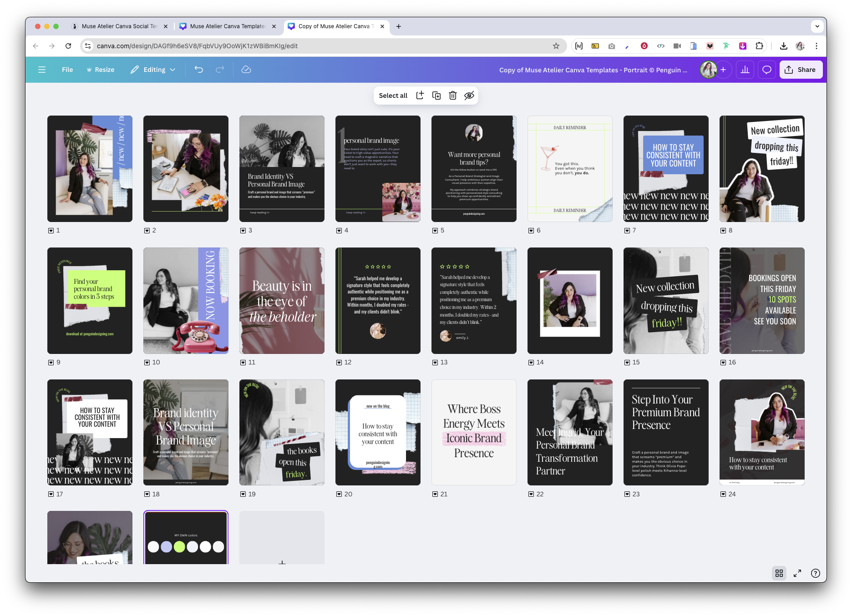Click the duplicate pages icon

[x=436, y=96]
